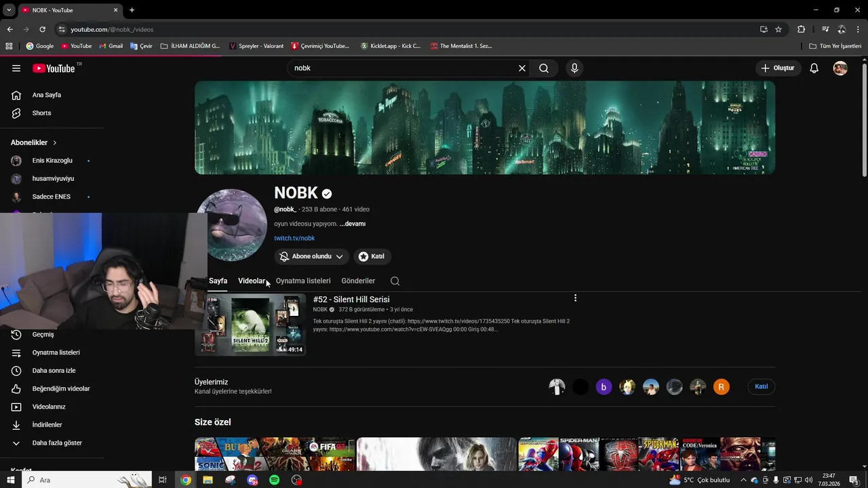
Task: Open the Abone olundu subscription dropdown
Action: pos(312,256)
